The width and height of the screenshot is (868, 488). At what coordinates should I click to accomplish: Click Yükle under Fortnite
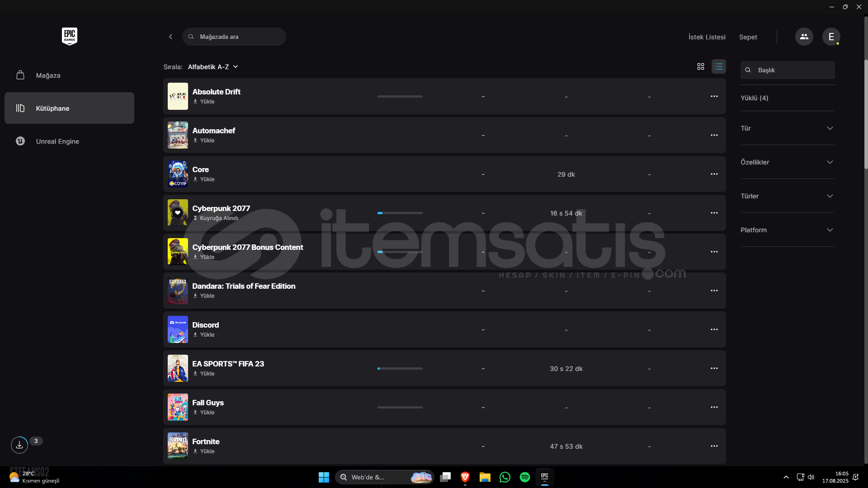(x=204, y=451)
